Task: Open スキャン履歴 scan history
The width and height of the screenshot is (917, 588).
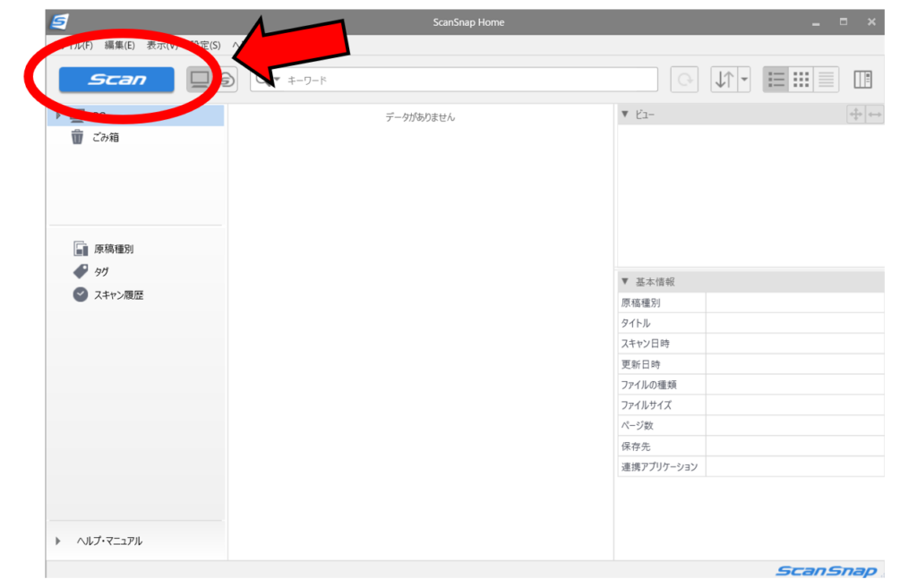Action: point(118,294)
